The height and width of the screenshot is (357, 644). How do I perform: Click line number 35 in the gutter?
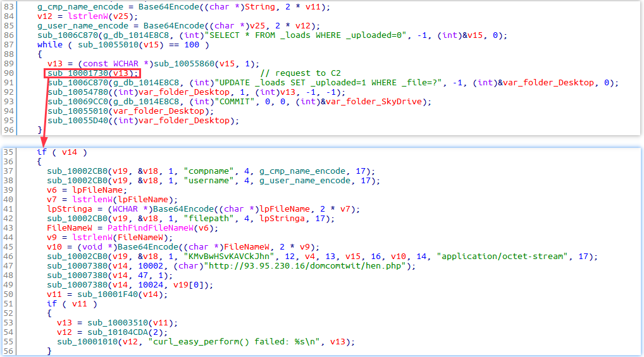(9, 152)
